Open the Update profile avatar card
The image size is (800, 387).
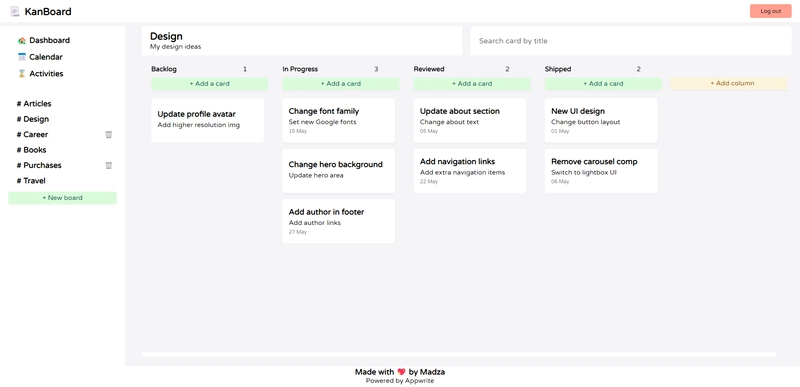pyautogui.click(x=208, y=120)
